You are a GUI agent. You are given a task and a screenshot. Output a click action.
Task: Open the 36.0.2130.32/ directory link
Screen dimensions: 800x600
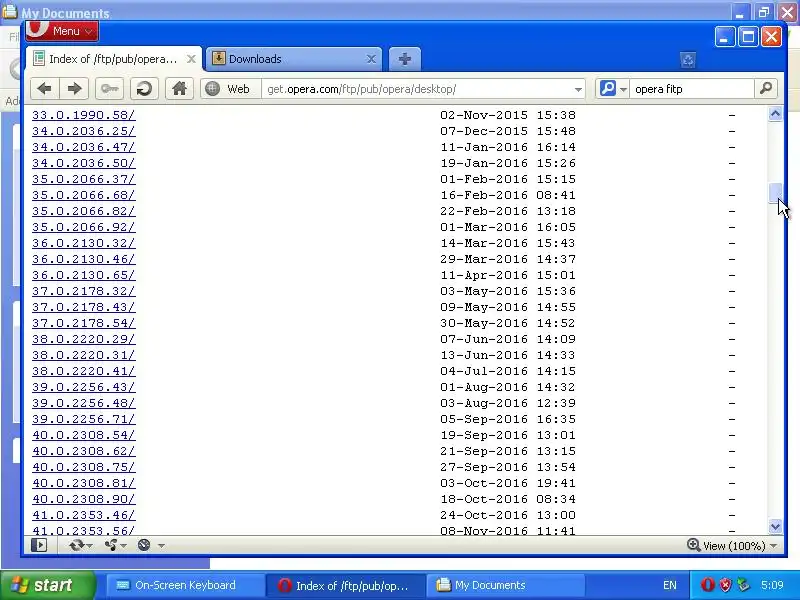point(84,243)
